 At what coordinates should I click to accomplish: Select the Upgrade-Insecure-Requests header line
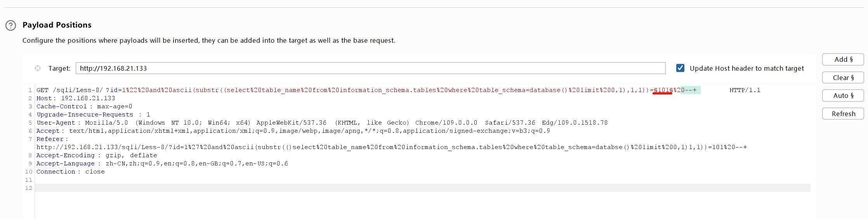pos(93,115)
